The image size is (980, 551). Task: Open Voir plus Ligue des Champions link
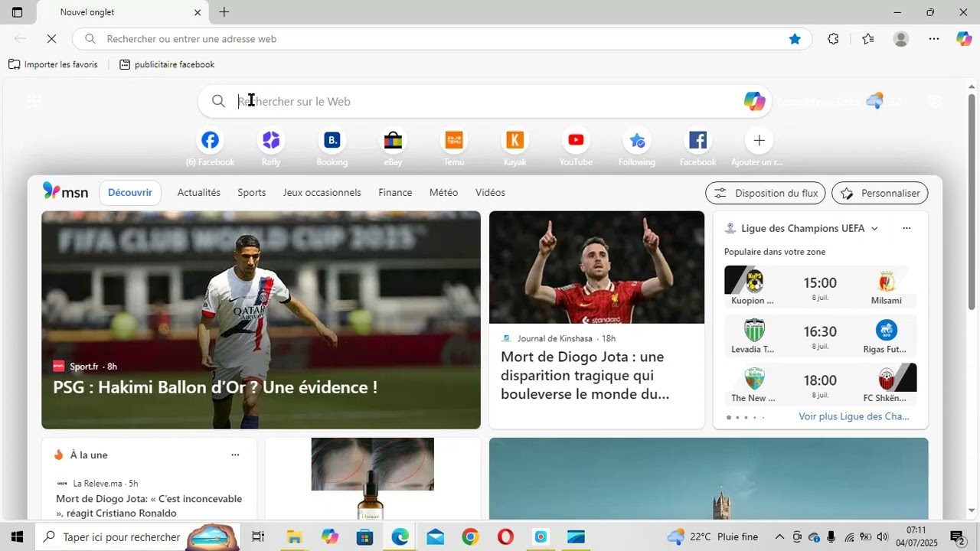coord(854,416)
